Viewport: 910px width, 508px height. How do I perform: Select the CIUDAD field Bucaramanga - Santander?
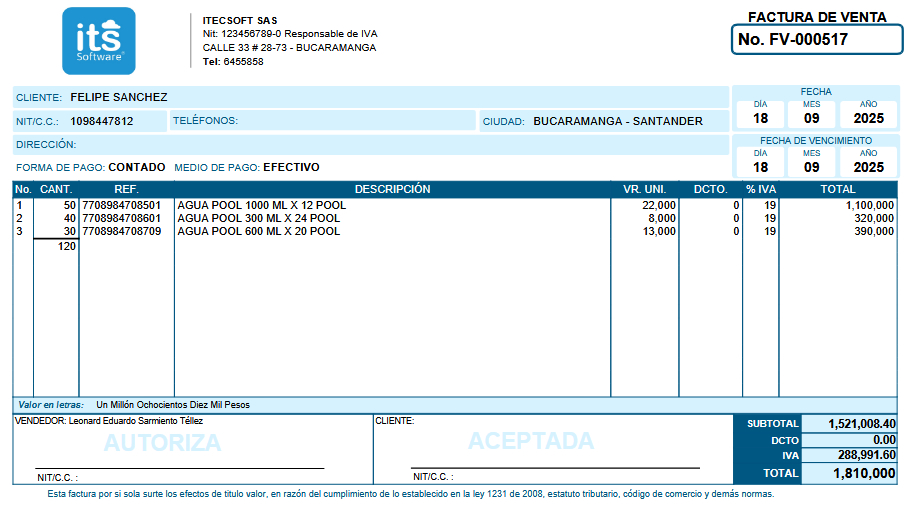coord(617,121)
